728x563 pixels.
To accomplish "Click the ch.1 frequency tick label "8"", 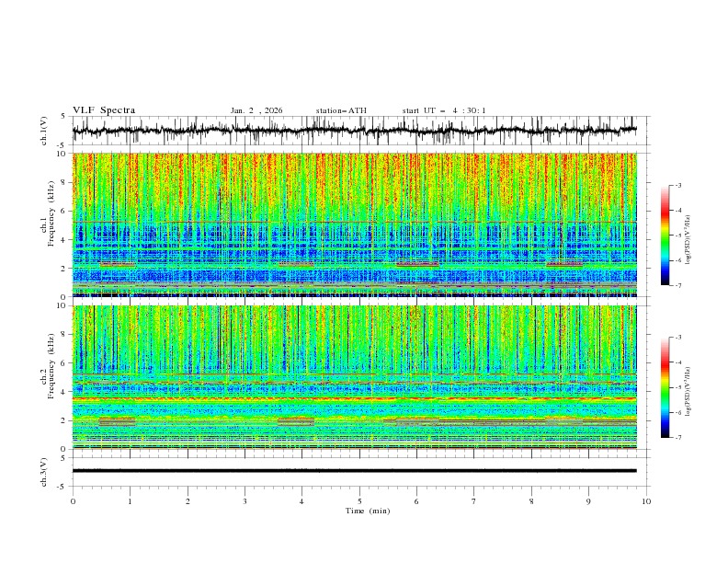I will [x=65, y=182].
